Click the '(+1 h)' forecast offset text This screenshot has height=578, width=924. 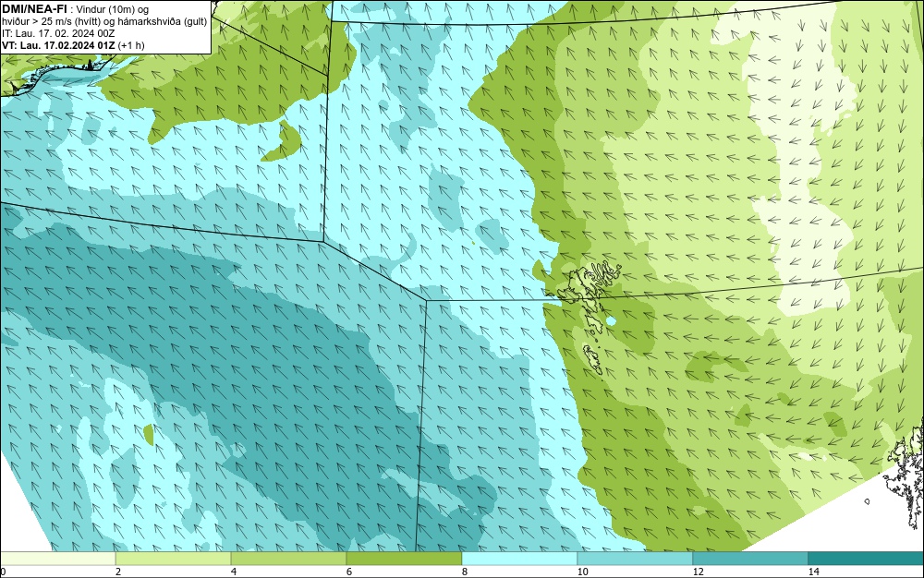(x=131, y=45)
